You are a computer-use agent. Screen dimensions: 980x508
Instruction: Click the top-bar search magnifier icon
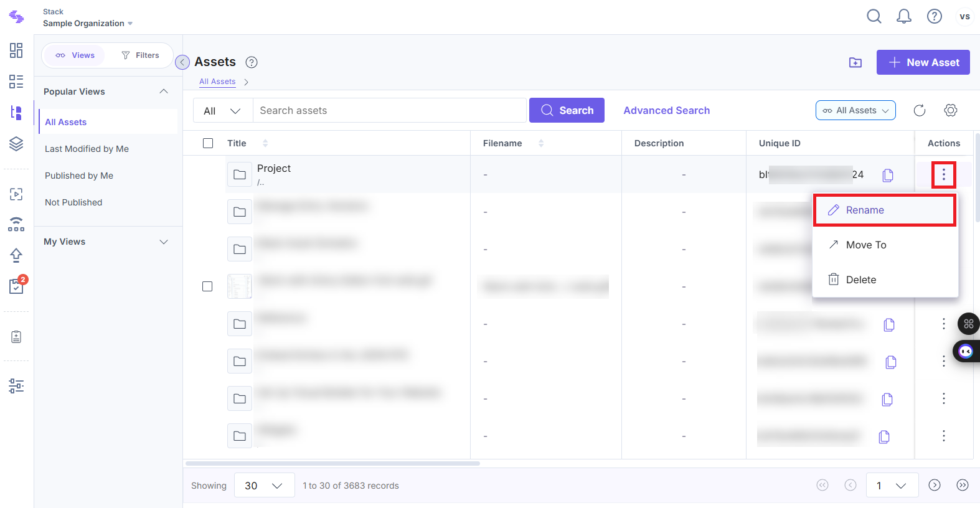(x=874, y=17)
